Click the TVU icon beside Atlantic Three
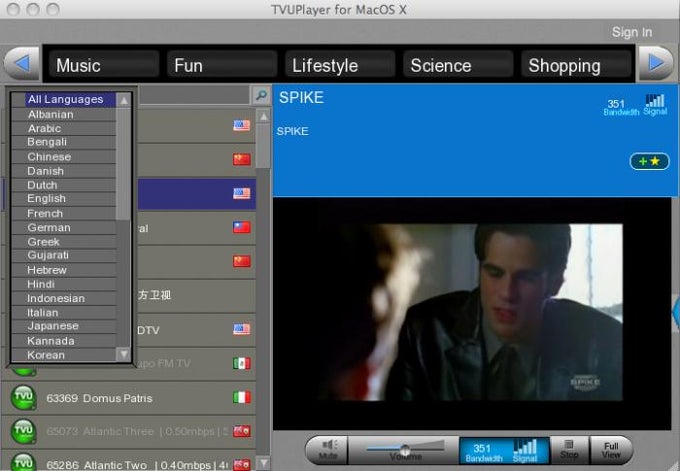 [x=23, y=431]
